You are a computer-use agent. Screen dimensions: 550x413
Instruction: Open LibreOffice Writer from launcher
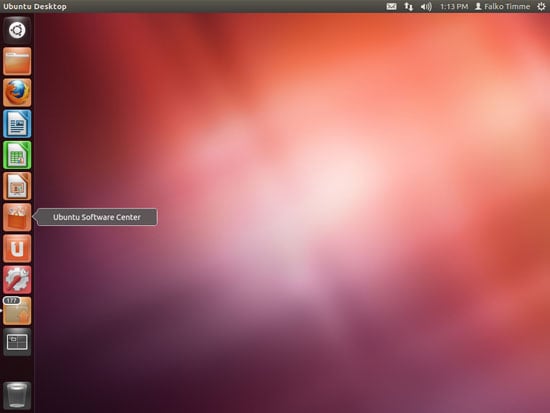17,124
